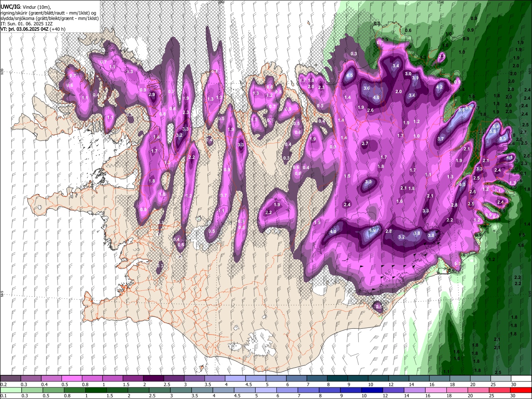Click the map precipitation value 5.9
The image size is (532, 399).
[469, 108]
